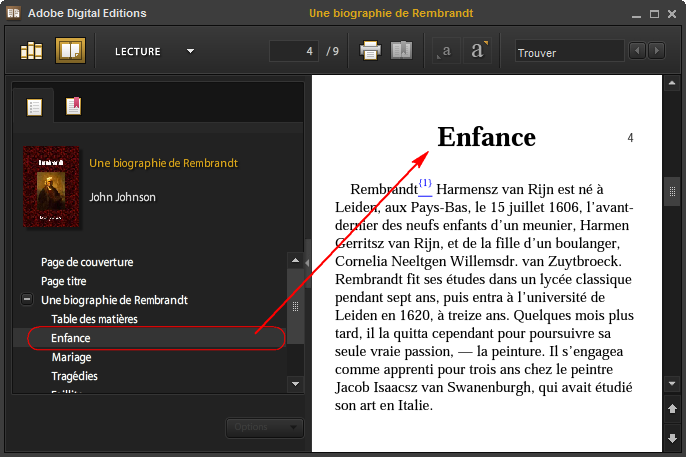686x457 pixels.
Task: Open Page titre in contents
Action: 63,281
